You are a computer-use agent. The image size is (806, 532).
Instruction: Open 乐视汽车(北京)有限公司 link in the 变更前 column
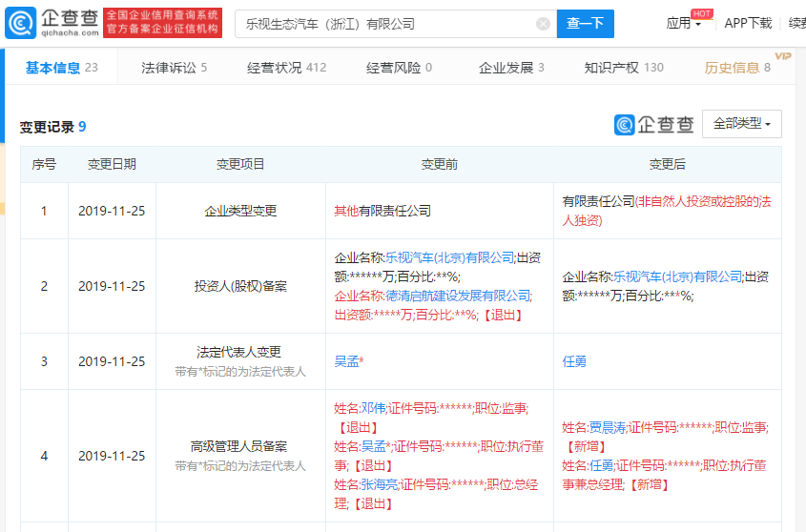pos(450,257)
